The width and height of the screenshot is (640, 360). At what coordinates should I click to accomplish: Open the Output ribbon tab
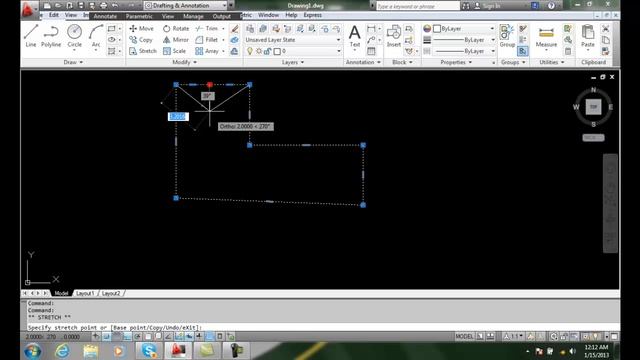(x=222, y=16)
